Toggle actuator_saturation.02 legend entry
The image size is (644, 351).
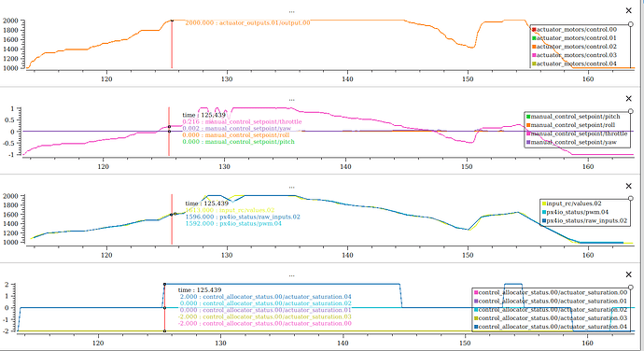[x=551, y=310]
